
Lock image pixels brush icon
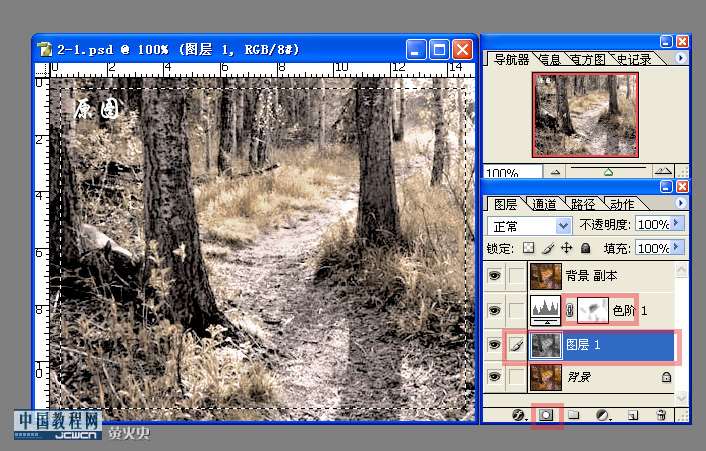pyautogui.click(x=548, y=248)
